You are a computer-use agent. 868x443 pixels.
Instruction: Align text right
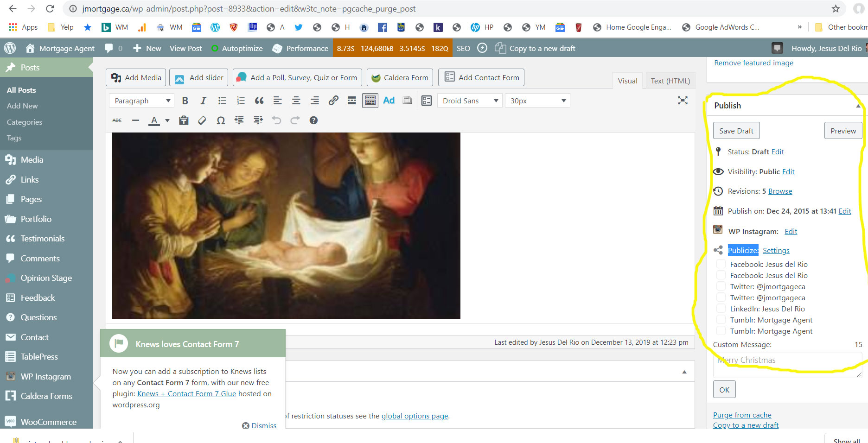(x=314, y=101)
